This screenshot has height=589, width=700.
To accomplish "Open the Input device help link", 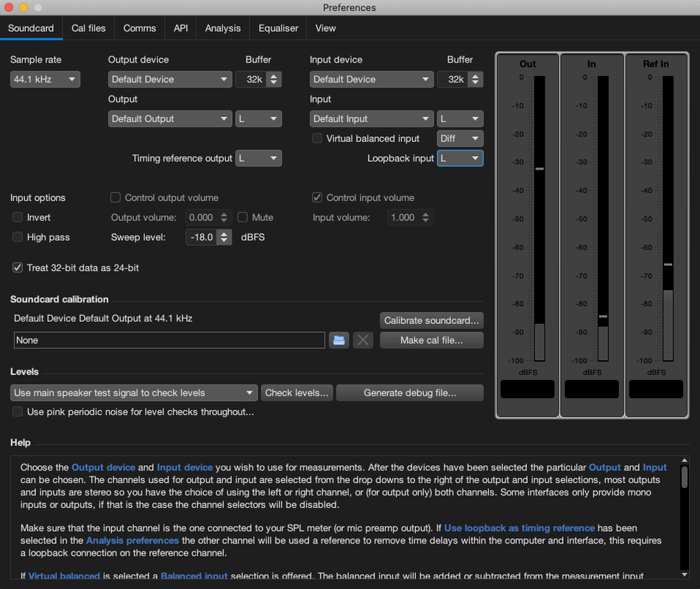I will point(185,467).
